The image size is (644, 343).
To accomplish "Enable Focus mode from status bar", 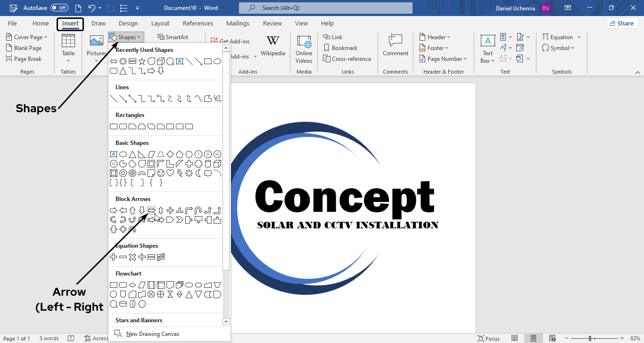I will point(488,338).
